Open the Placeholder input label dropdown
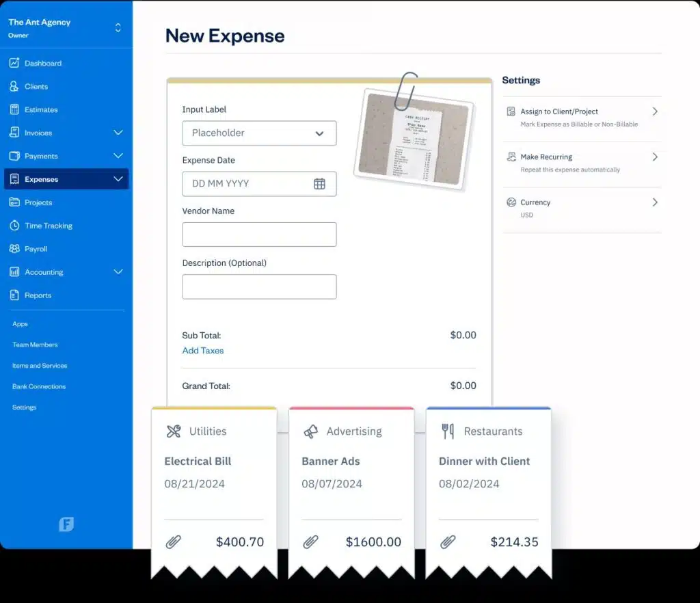The width and height of the screenshot is (700, 603). tap(259, 133)
